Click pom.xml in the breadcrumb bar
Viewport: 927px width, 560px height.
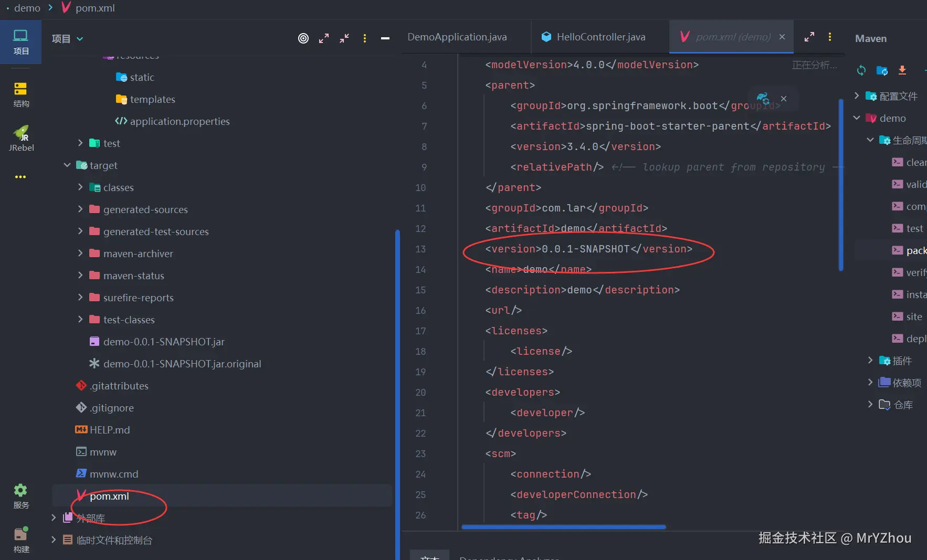tap(95, 8)
